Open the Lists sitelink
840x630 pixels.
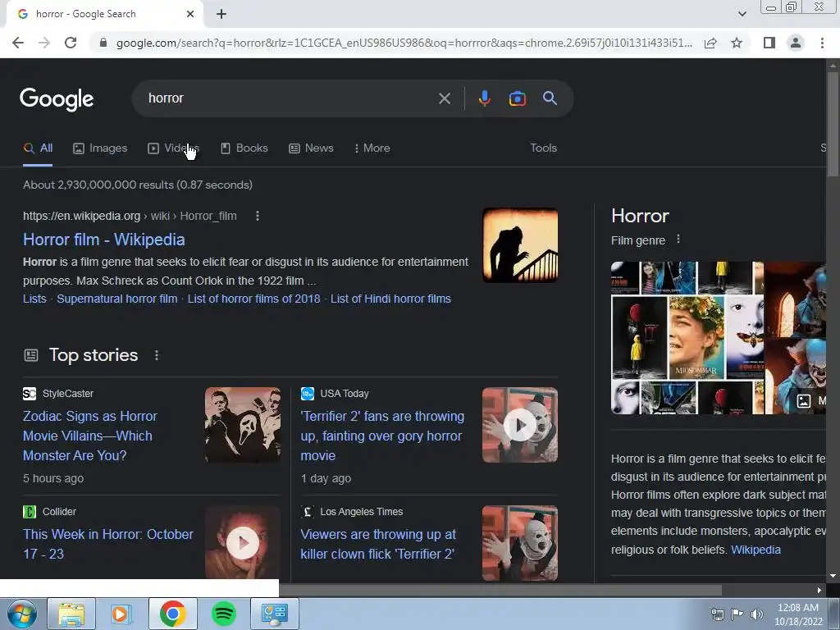pos(34,299)
